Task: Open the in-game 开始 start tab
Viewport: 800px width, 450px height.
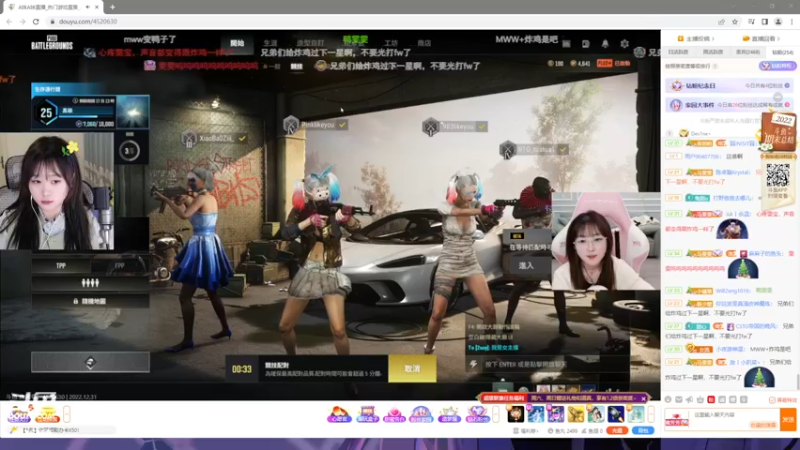Action: [x=237, y=43]
